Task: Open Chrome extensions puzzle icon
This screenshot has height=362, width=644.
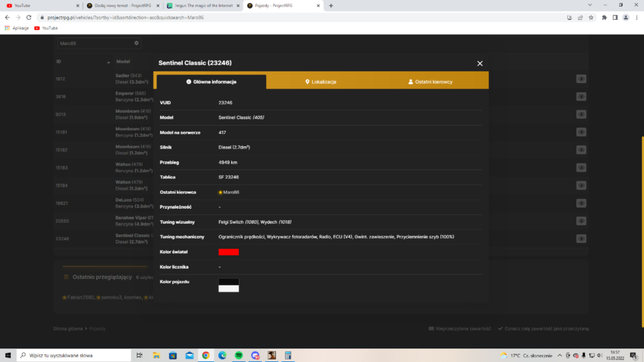Action: 604,17
